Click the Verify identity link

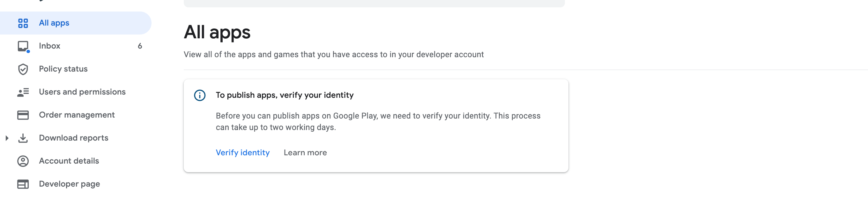(243, 152)
